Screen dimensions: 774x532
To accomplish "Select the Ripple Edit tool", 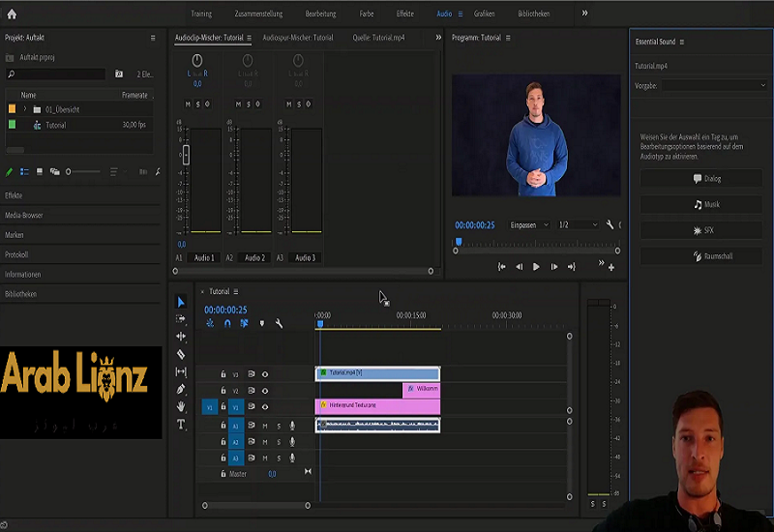I will click(x=181, y=337).
